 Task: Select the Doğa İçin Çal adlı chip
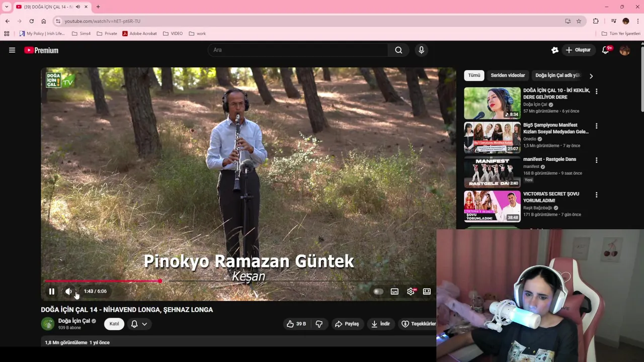(557, 75)
